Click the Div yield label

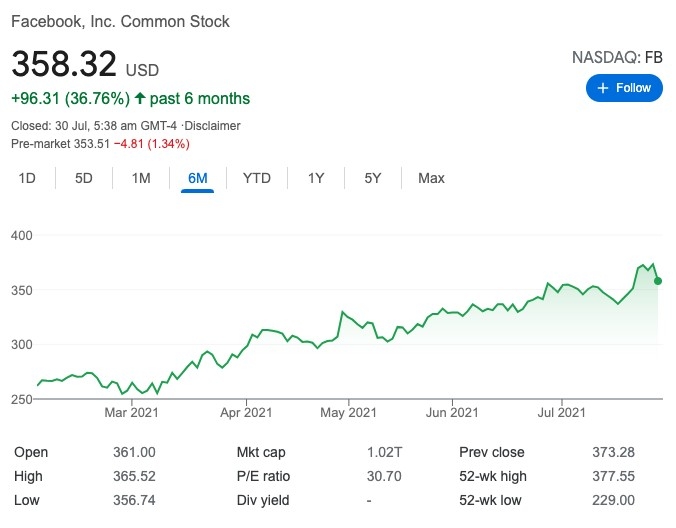pyautogui.click(x=263, y=500)
